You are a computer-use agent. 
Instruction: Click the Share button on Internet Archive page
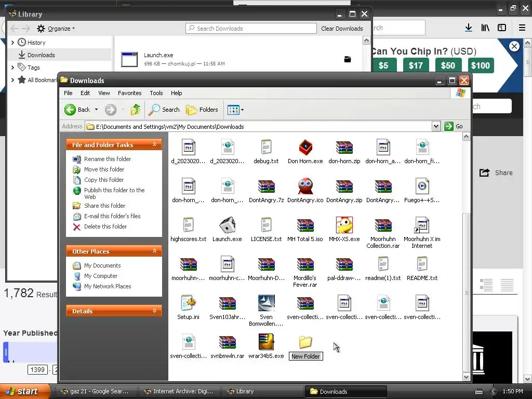tap(496, 172)
